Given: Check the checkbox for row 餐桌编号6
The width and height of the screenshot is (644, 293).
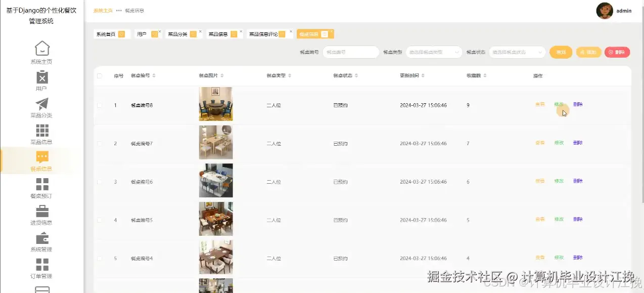Looking at the screenshot, I should pos(100,182).
